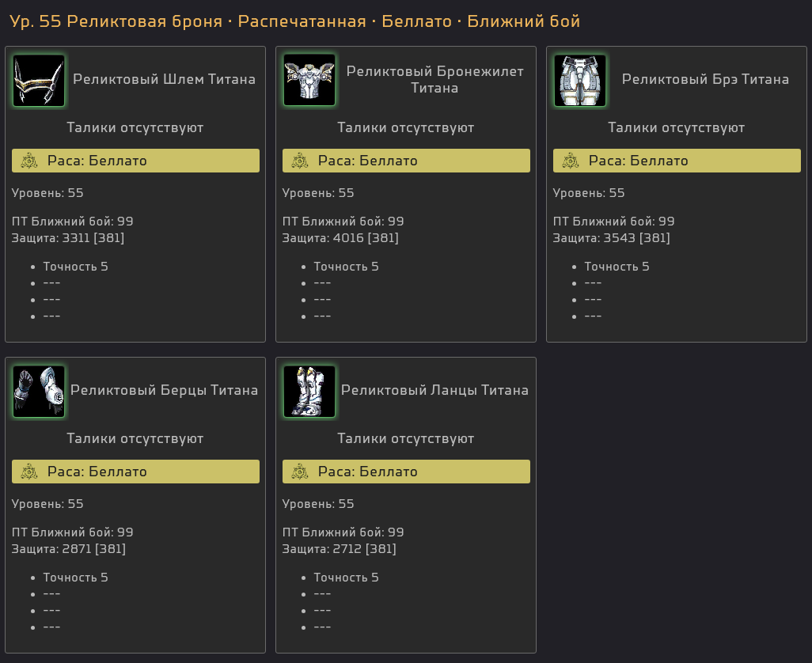
Task: Click the value Защита: 4016 [381]
Action: click(x=340, y=238)
